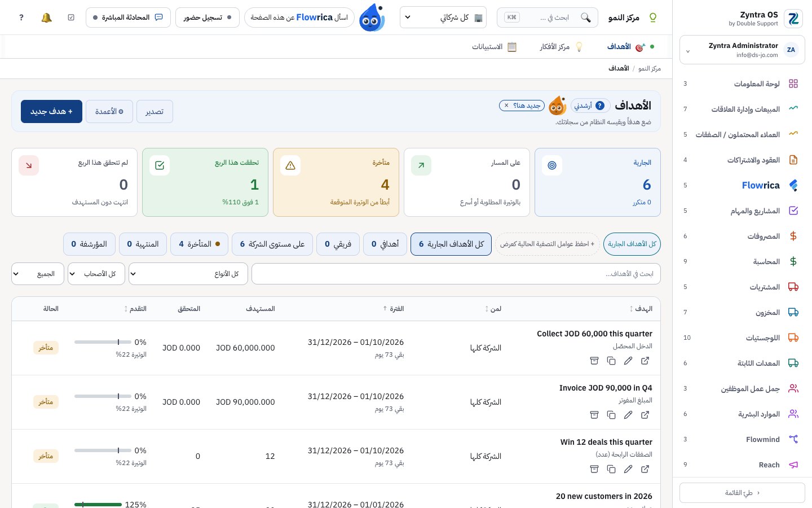Viewport: 812px width, 508px height.
Task: Open the Collect JOD 60,000 goal in a new view
Action: pyautogui.click(x=645, y=361)
